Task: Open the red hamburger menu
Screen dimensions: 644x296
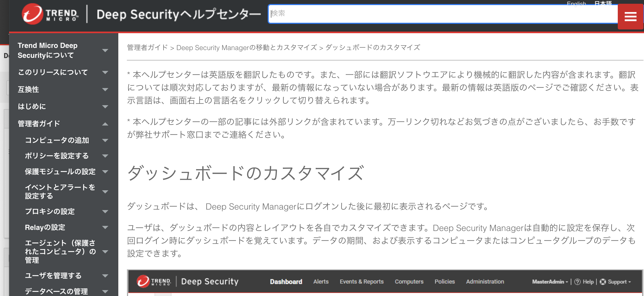Action: tap(630, 17)
